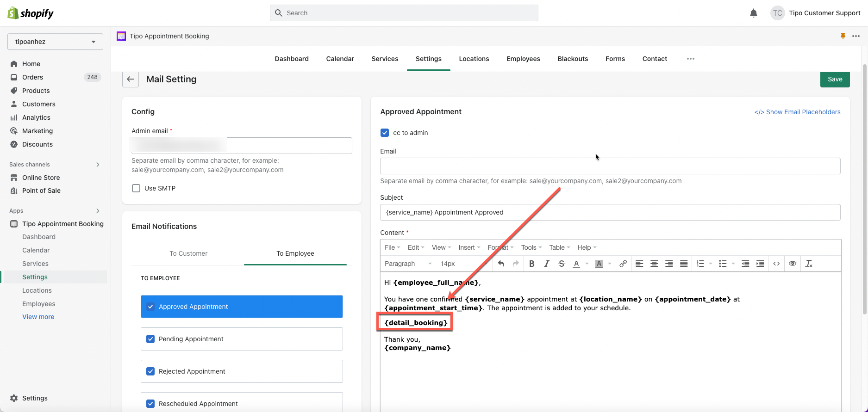This screenshot has width=868, height=412.
Task: Open the editor Table menu
Action: point(560,247)
